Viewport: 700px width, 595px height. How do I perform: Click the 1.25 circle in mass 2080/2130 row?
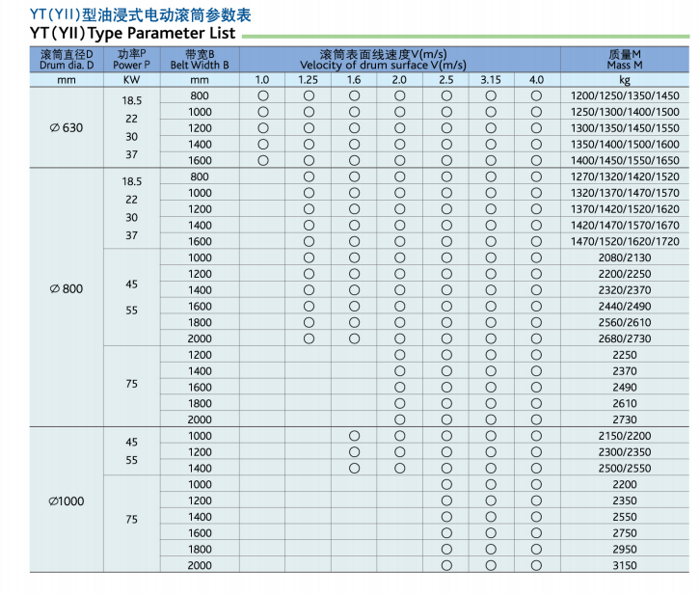(309, 257)
